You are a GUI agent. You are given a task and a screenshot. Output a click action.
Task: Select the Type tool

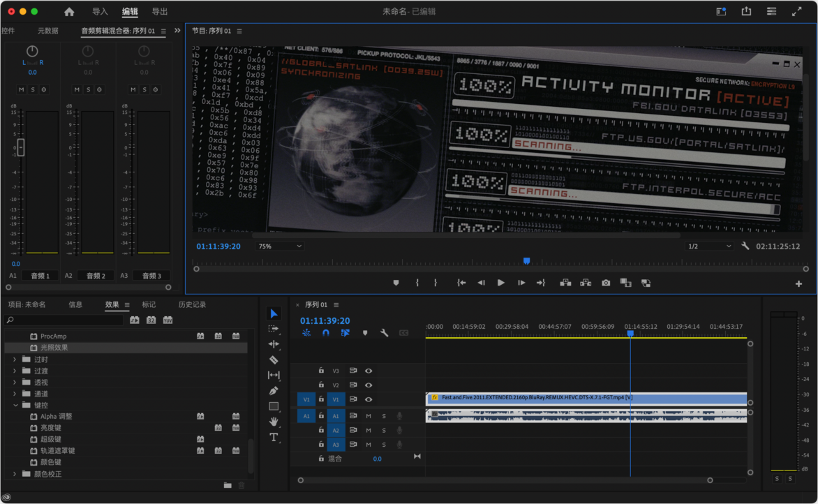(274, 437)
